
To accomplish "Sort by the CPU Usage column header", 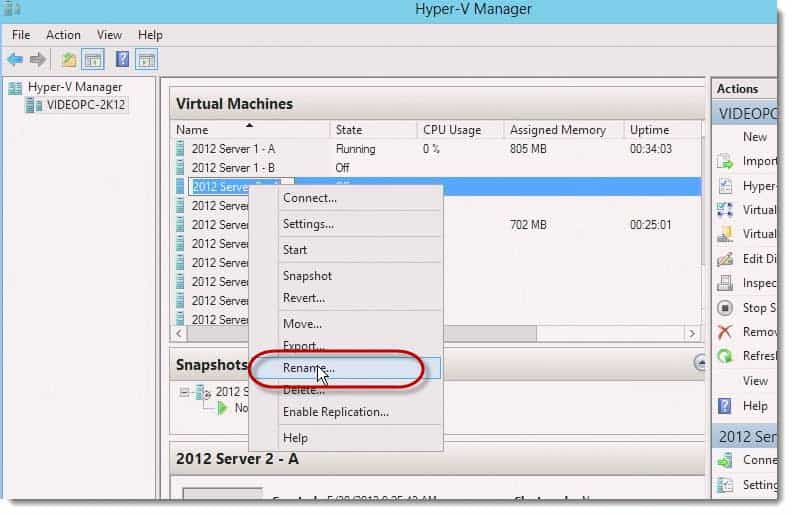I will [460, 130].
